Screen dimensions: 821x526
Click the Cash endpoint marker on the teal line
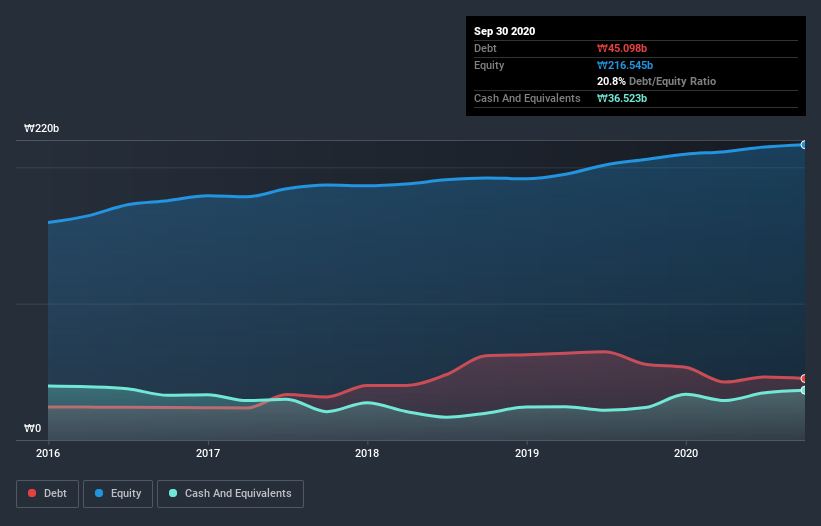(x=804, y=390)
